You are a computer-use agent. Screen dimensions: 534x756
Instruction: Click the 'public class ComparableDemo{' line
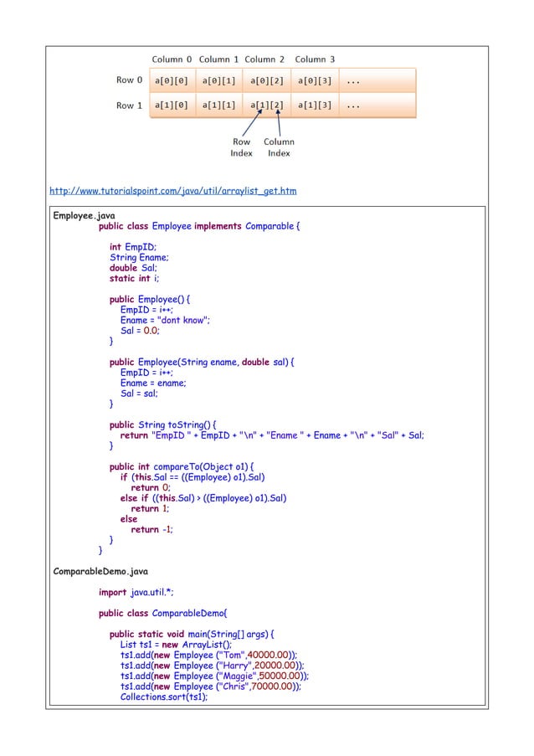163,614
